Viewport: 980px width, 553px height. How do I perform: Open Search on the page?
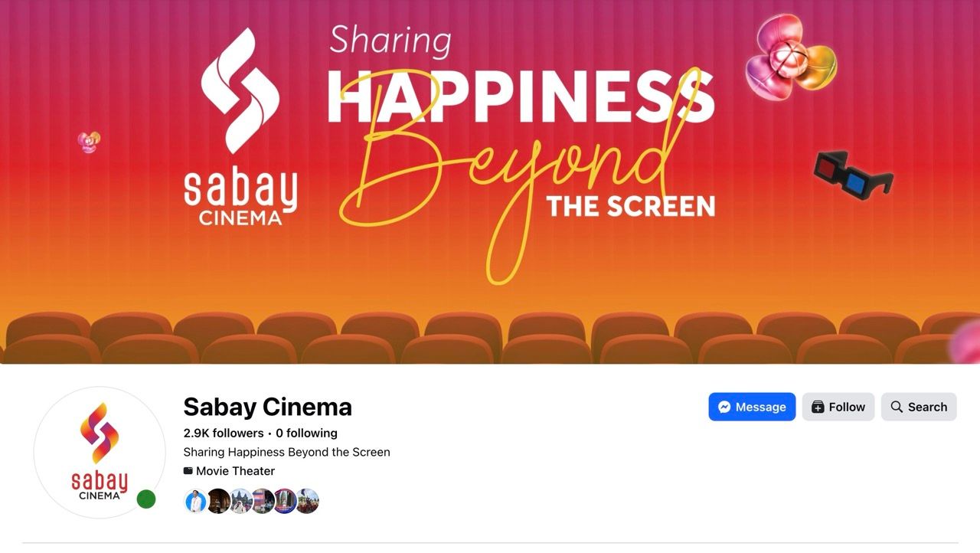tap(919, 407)
